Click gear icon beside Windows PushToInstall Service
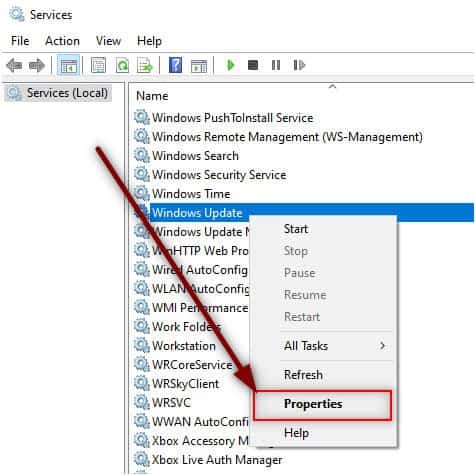Image resolution: width=475 pixels, height=475 pixels. click(142, 117)
